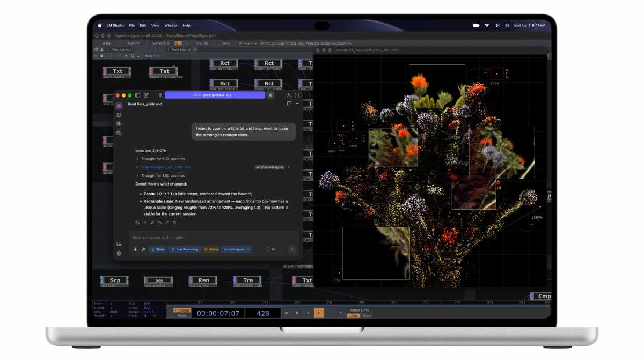Open Discover search icon in sidebar
This screenshot has height=362, width=644.
pos(119,132)
